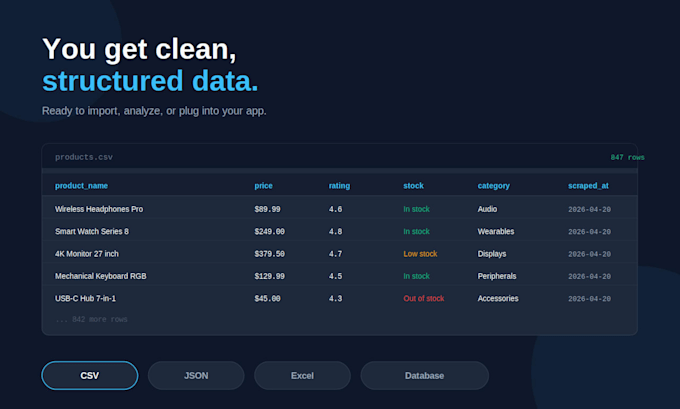
Task: Click the category column header
Action: tap(494, 186)
